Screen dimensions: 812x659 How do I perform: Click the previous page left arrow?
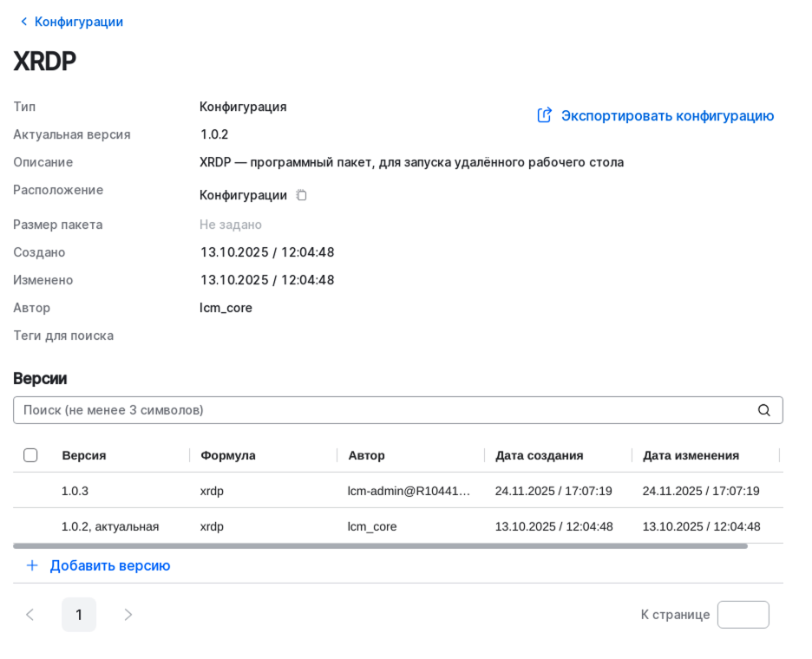(30, 614)
